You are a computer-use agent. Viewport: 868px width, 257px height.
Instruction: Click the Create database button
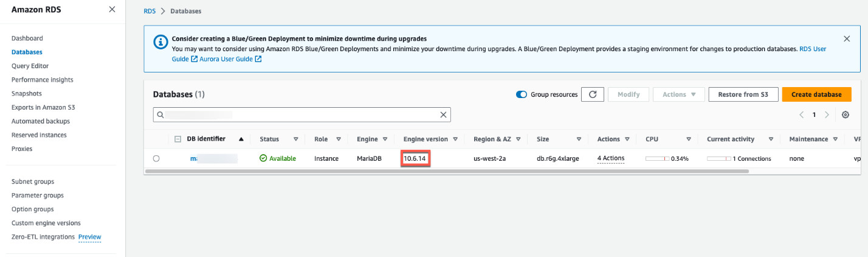(x=816, y=94)
